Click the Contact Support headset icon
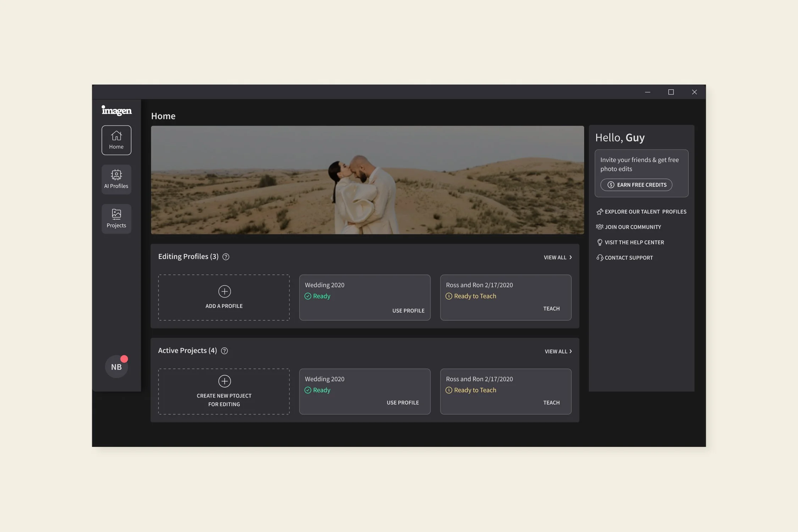798x532 pixels. click(600, 257)
